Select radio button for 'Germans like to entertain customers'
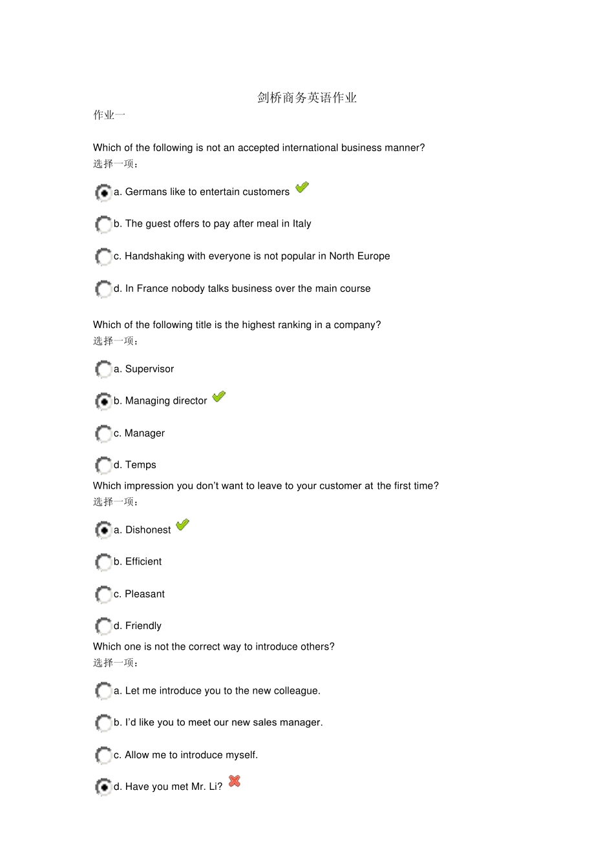This screenshot has width=614, height=868. (103, 192)
